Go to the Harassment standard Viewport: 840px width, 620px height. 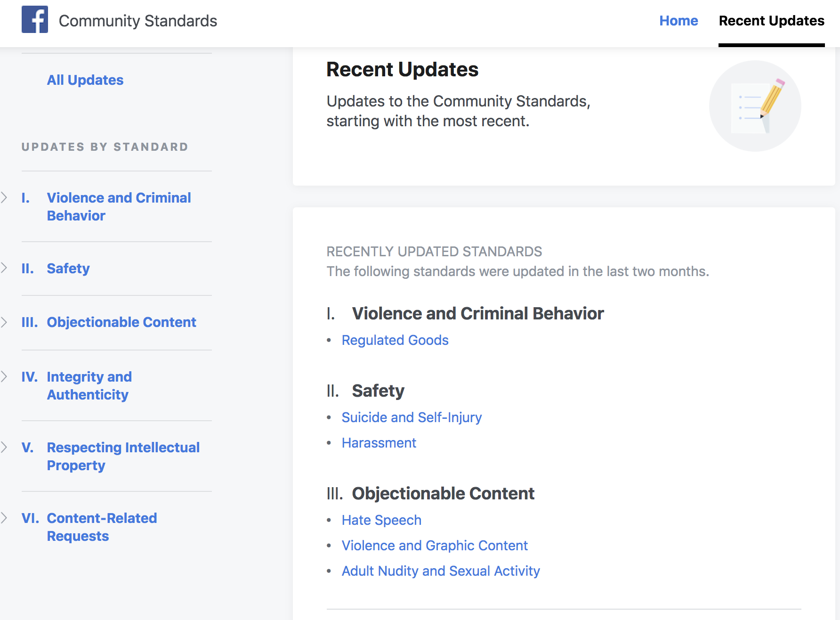pyautogui.click(x=379, y=443)
